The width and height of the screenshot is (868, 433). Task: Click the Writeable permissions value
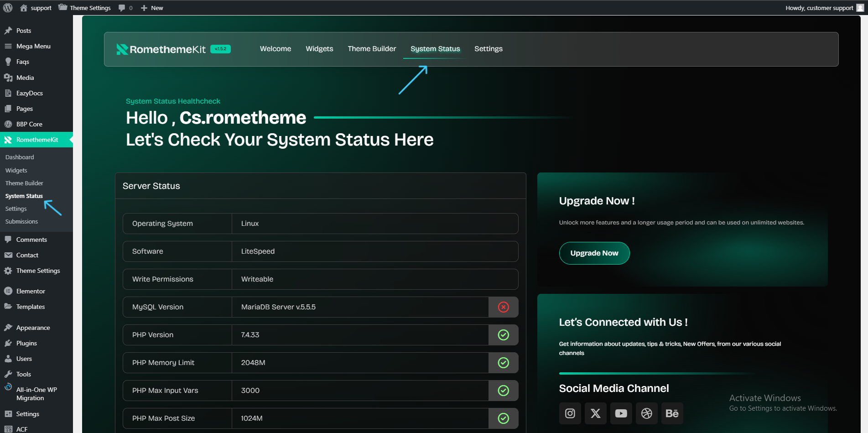(257, 279)
